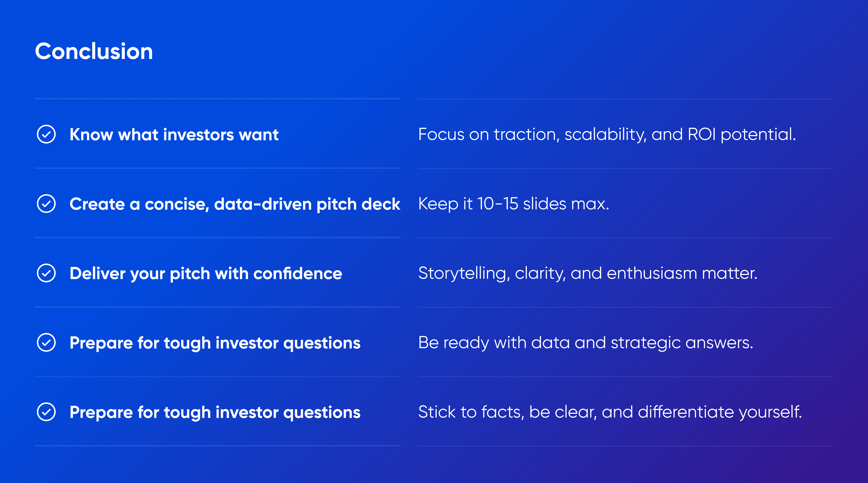This screenshot has width=868, height=483.
Task: Select Deliver your pitch with confidence heading
Action: (x=206, y=274)
